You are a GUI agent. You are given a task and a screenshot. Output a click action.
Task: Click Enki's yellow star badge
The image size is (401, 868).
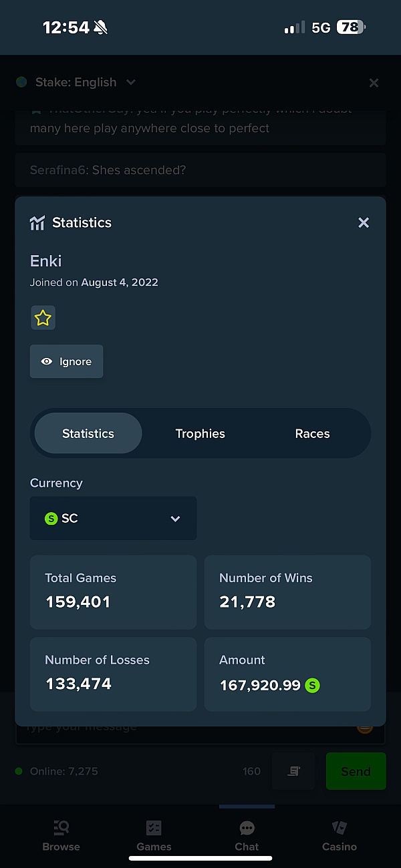(43, 318)
